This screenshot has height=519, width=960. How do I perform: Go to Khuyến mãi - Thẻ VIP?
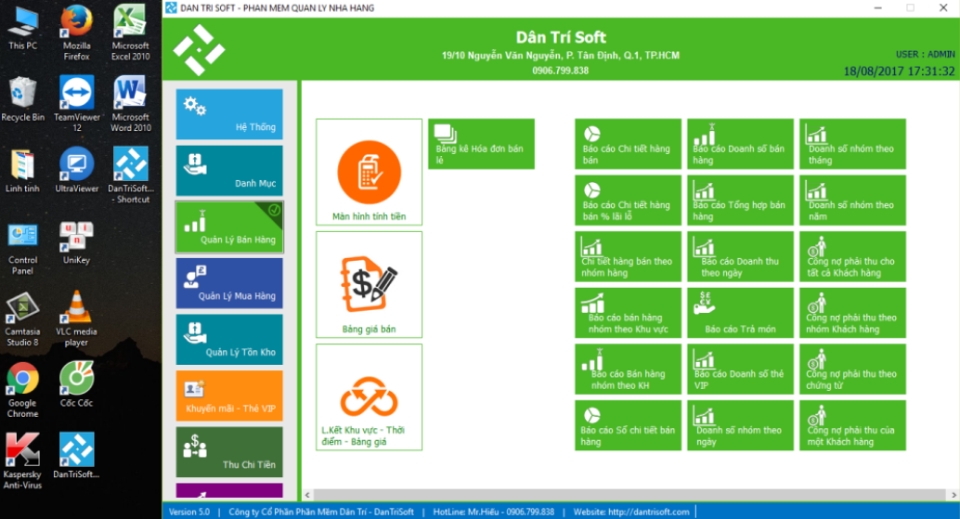pos(229,396)
